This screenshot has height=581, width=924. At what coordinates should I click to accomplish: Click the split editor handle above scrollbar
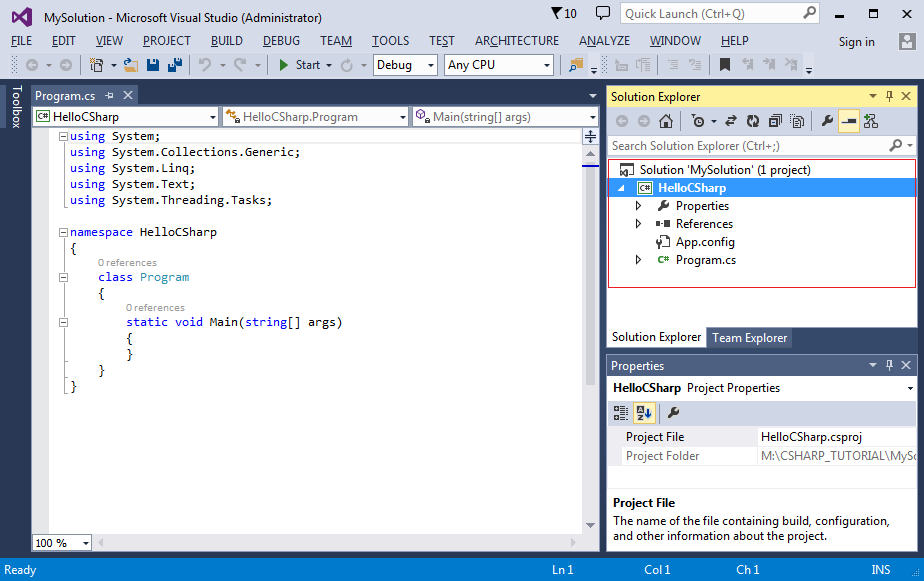(590, 137)
